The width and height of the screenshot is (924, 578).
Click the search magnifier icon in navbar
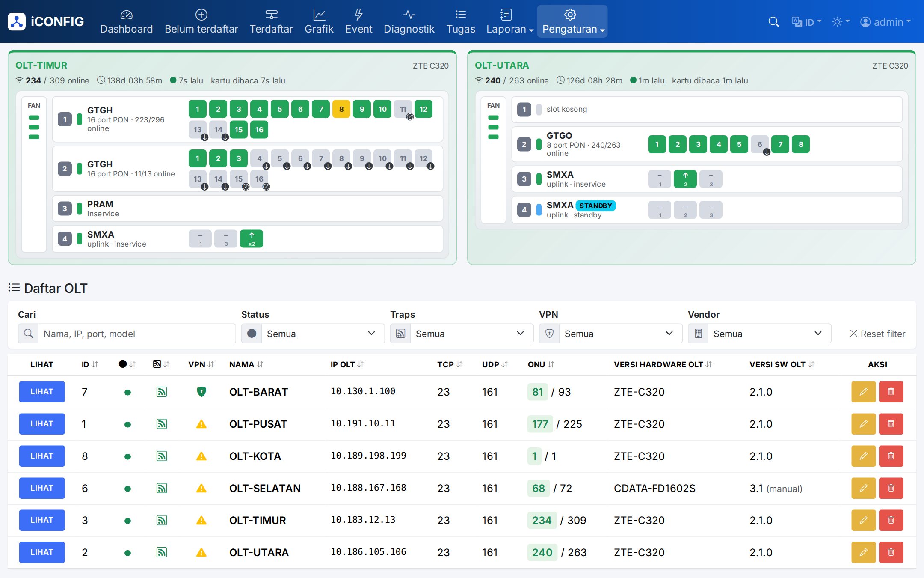[773, 22]
